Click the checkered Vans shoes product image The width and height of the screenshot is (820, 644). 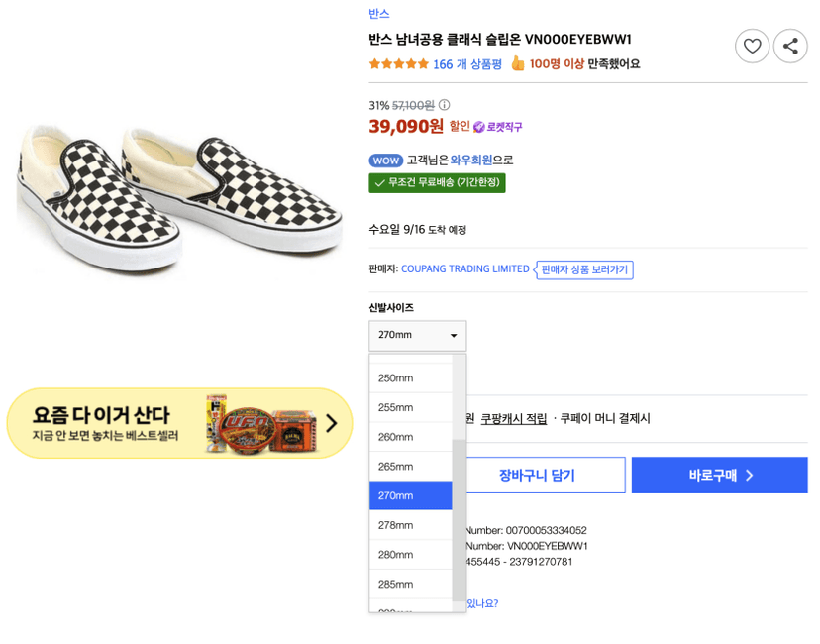point(179,197)
